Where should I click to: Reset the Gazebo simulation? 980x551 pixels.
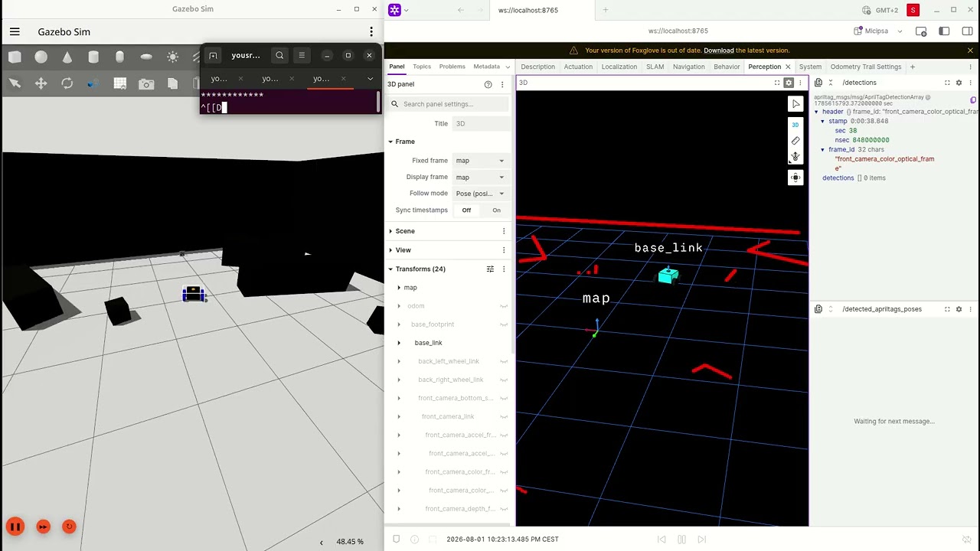pos(69,527)
